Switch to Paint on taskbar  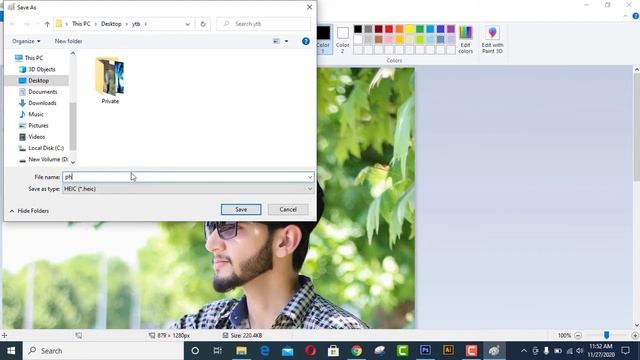tap(494, 351)
